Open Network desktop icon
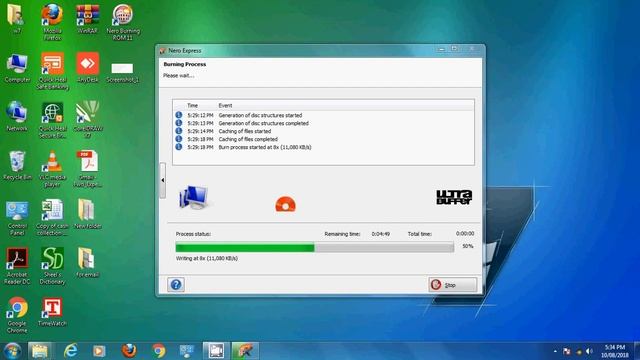Image resolution: width=640 pixels, height=360 pixels. click(17, 117)
